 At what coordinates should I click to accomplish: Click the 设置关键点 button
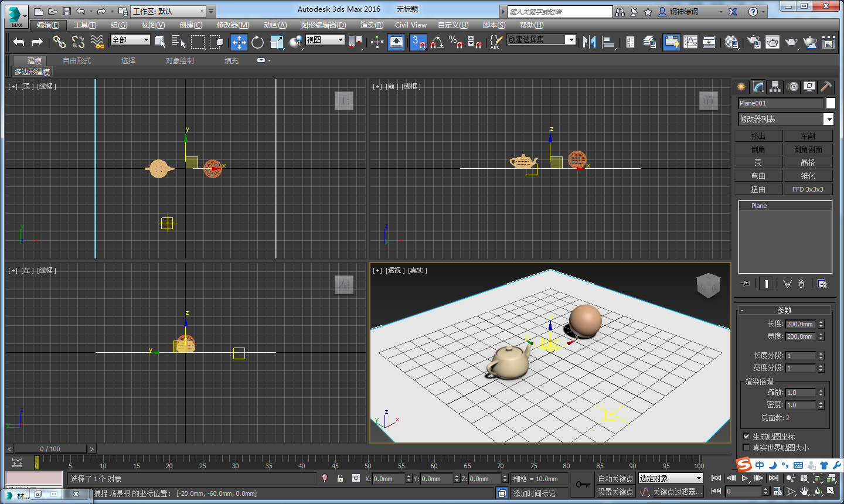[615, 492]
